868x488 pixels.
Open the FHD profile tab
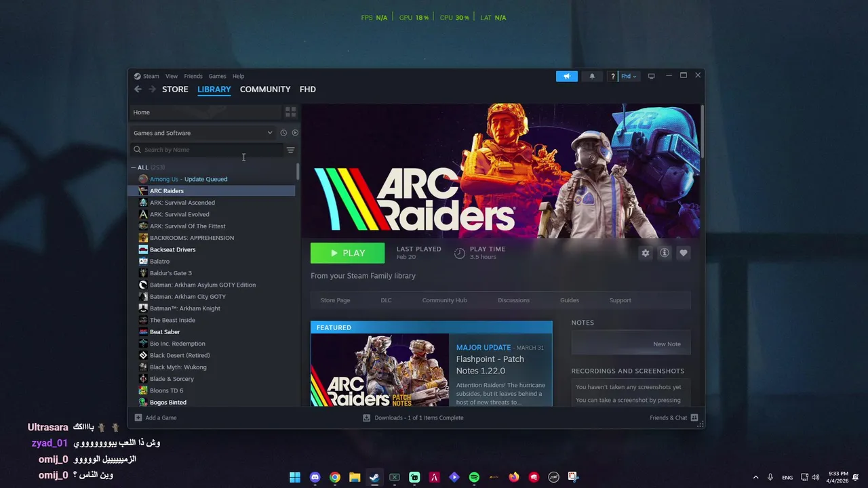click(x=308, y=89)
